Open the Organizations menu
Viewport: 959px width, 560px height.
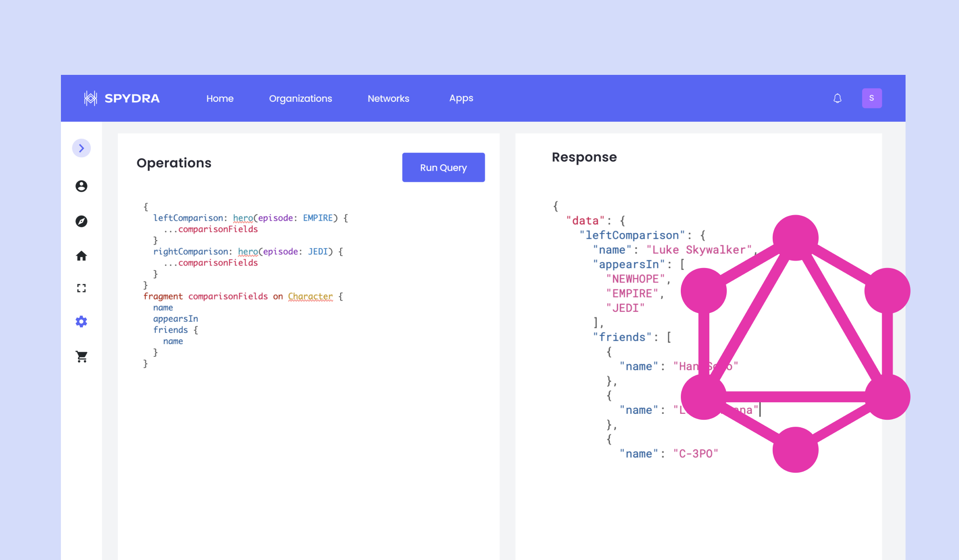[300, 98]
